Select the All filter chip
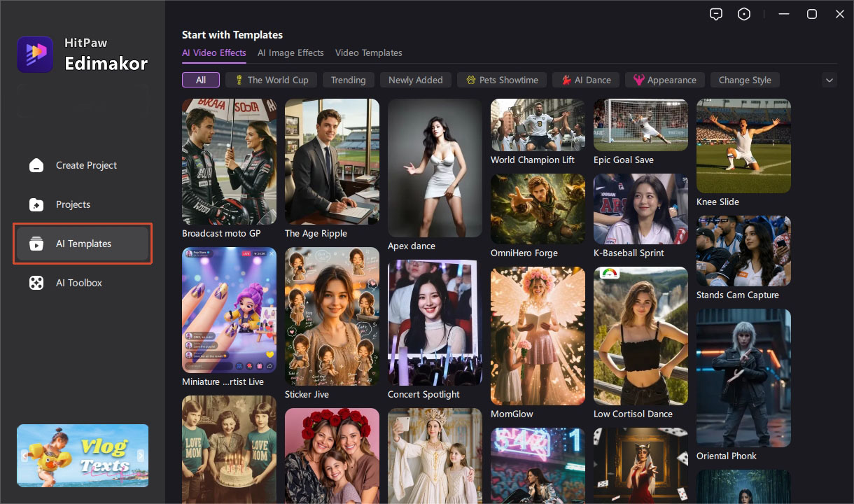 [x=201, y=80]
